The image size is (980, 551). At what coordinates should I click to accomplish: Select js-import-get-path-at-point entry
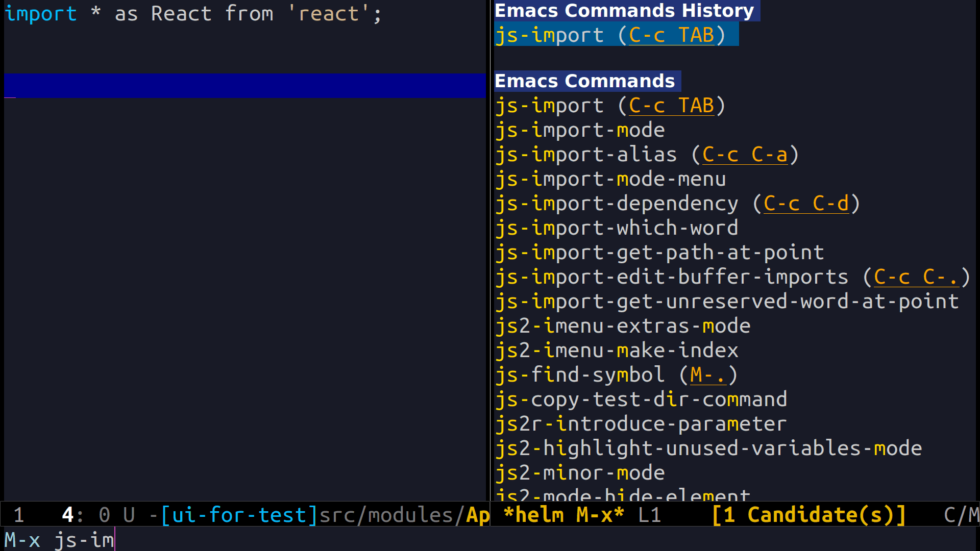point(659,253)
